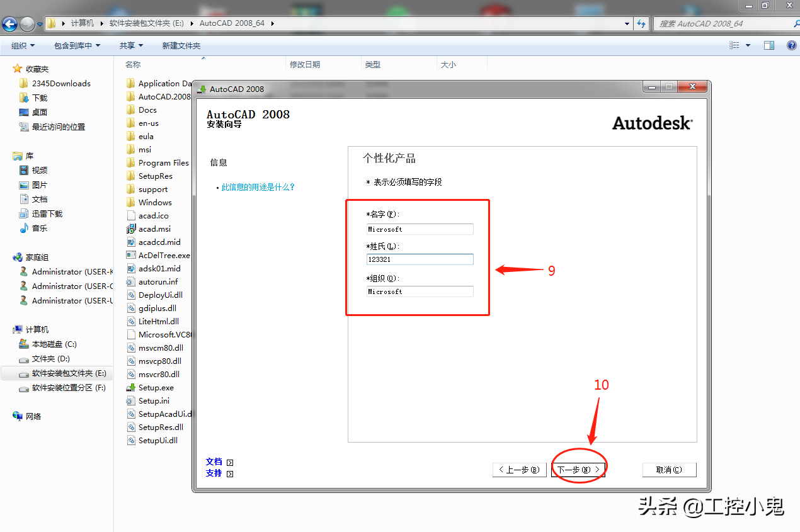800x532 pixels.
Task: Click the 计算机 breadcrumb in address bar
Action: (83, 23)
